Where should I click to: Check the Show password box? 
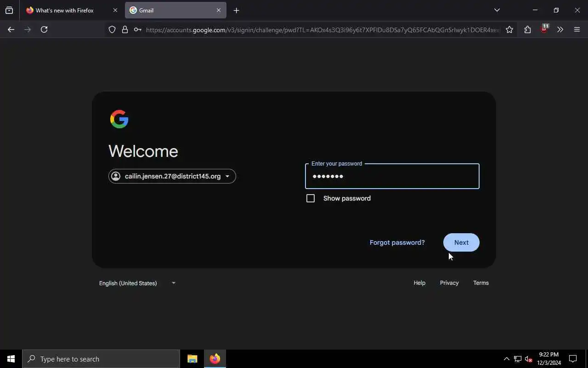tap(311, 198)
